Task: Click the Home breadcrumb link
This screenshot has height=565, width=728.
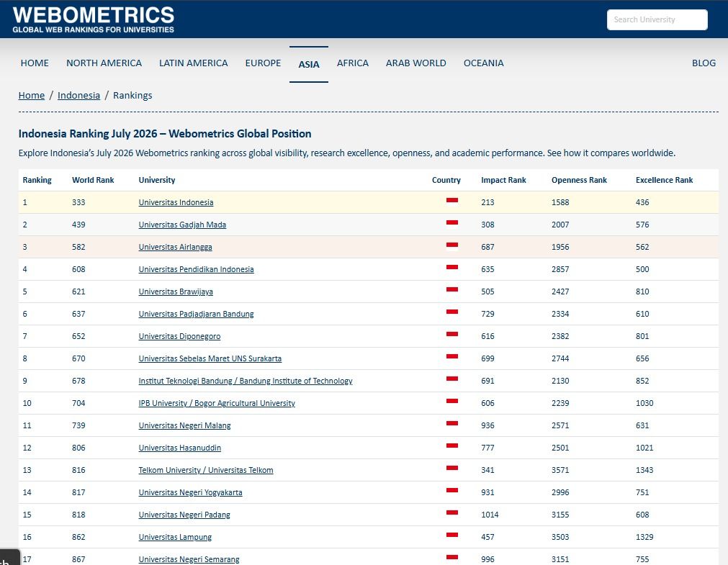Action: coord(32,95)
